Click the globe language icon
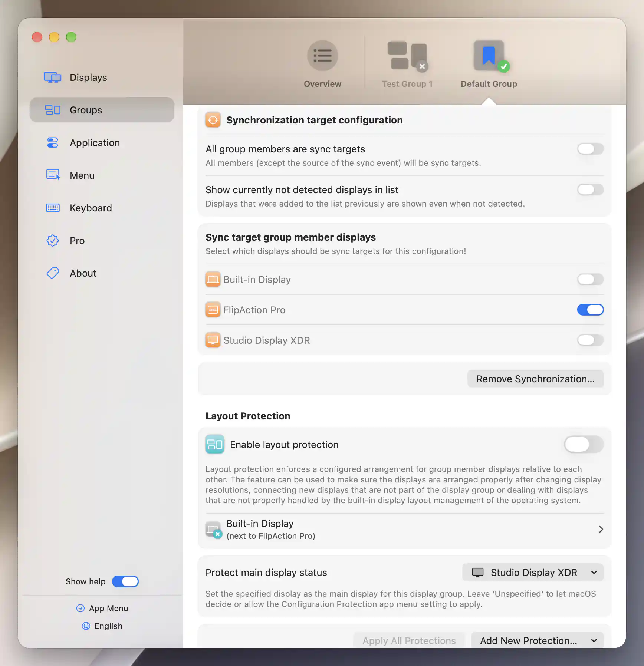The image size is (644, 666). (86, 626)
